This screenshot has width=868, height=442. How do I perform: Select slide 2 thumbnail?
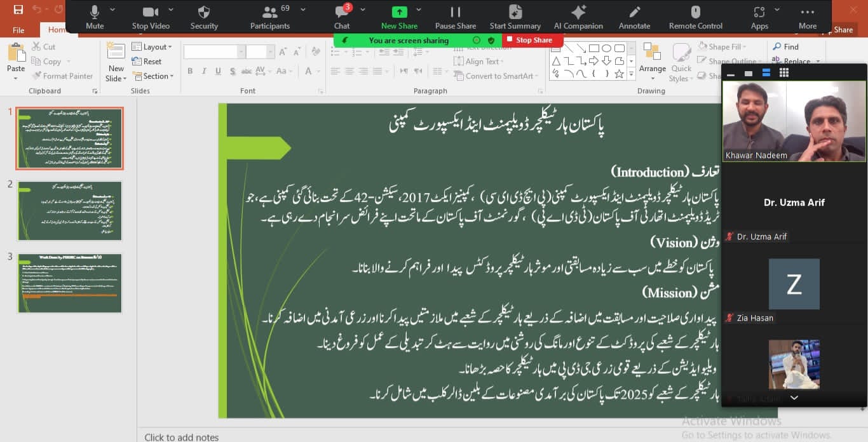pyautogui.click(x=69, y=211)
